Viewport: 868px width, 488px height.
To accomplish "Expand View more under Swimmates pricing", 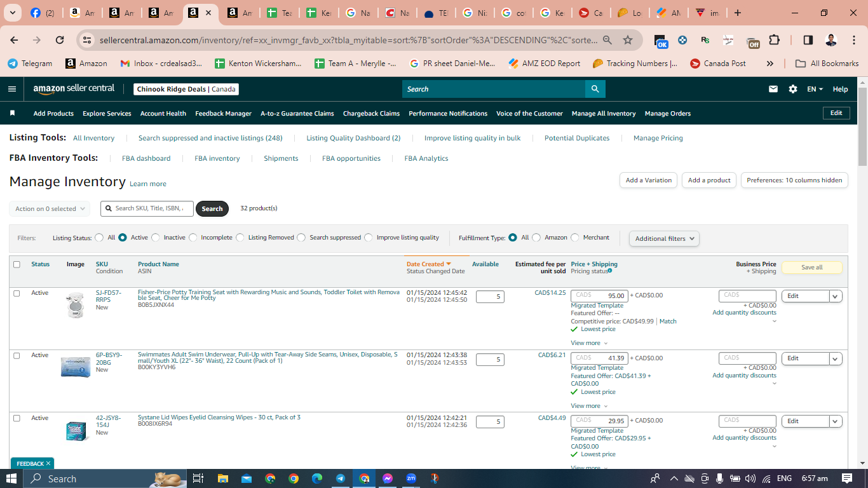I will pyautogui.click(x=589, y=406).
